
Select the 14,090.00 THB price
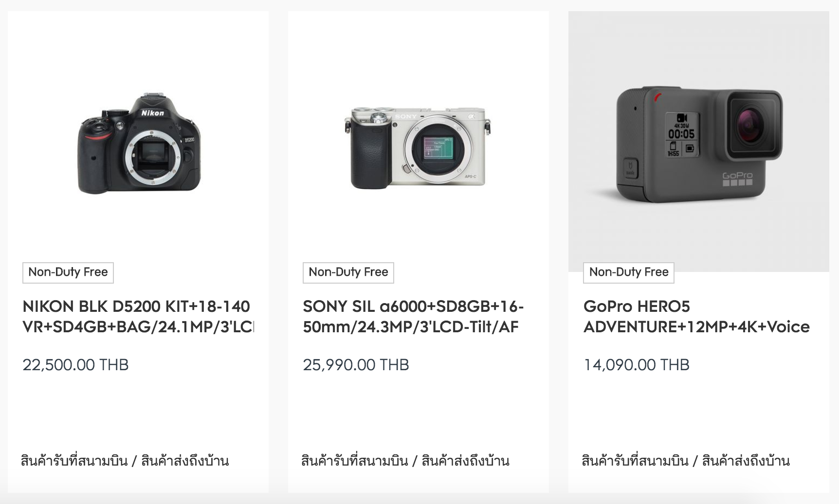point(637,365)
